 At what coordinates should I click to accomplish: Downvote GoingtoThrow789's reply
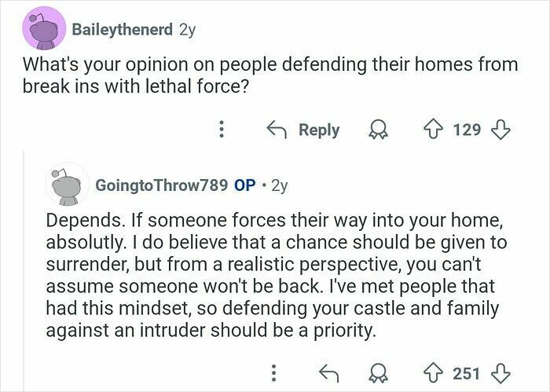[x=500, y=373]
